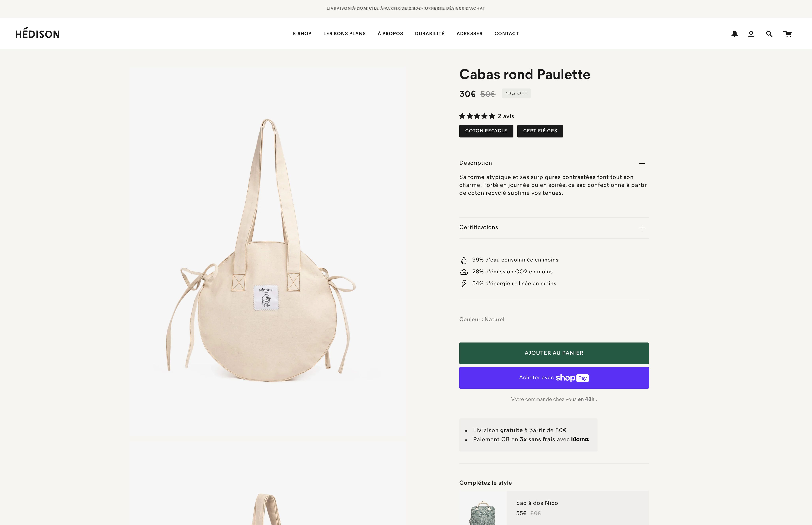
Task: Click the notification bell icon
Action: [734, 34]
